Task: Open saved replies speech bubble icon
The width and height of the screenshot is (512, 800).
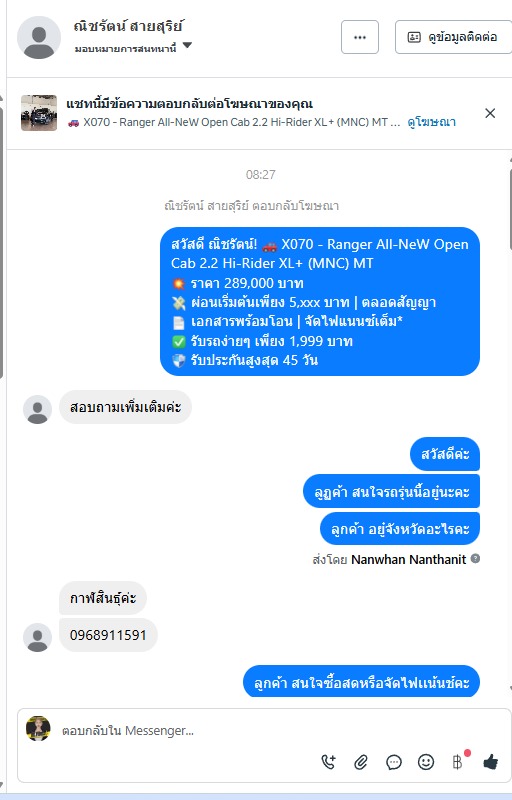Action: click(x=394, y=762)
